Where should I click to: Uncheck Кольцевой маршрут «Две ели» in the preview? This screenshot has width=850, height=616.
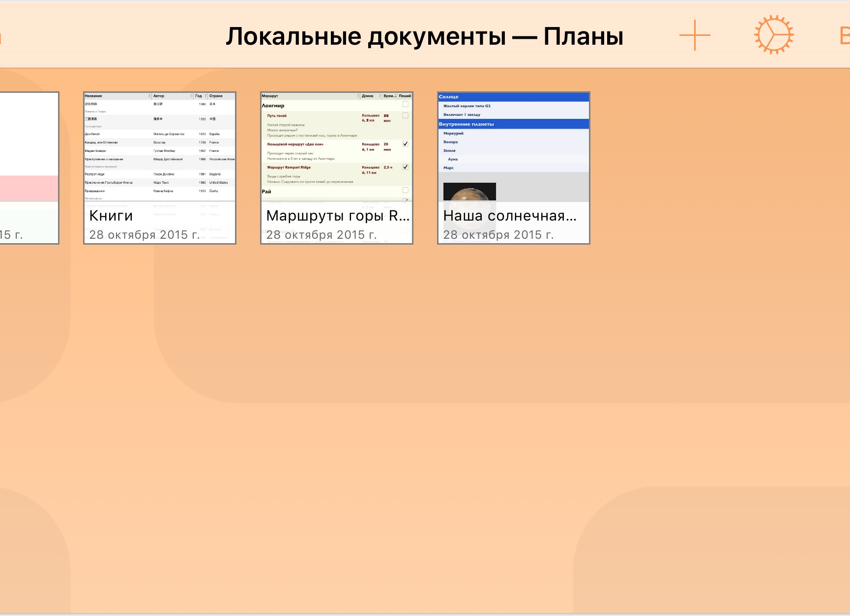click(x=406, y=144)
